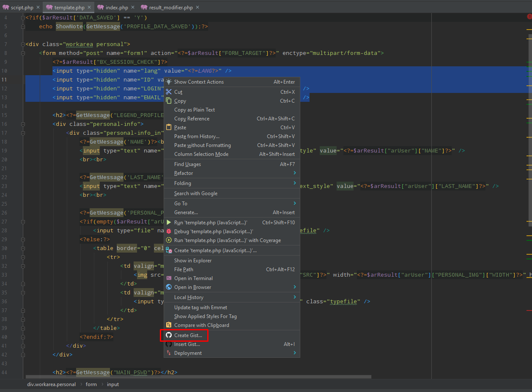The width and height of the screenshot is (532, 392).
Task: Choose Copy as Plain Text
Action: [x=232, y=110]
